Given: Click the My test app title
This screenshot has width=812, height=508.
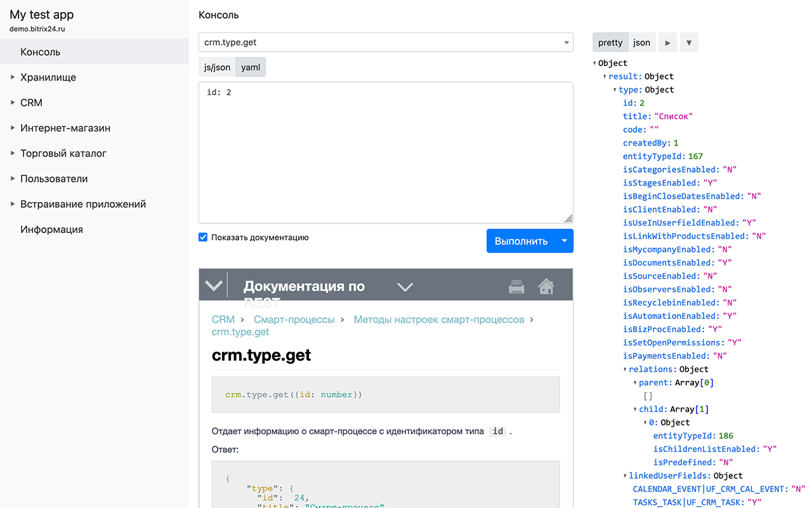Looking at the screenshot, I should coord(42,15).
